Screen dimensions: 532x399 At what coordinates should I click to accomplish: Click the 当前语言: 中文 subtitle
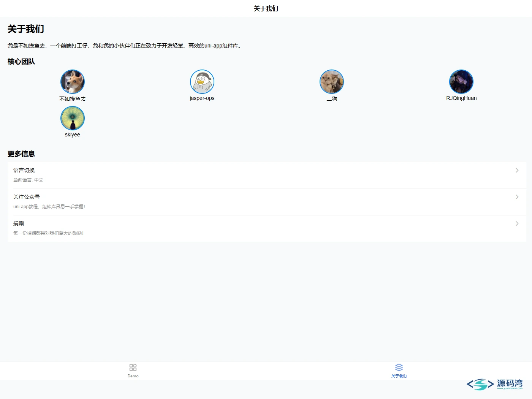(28, 180)
